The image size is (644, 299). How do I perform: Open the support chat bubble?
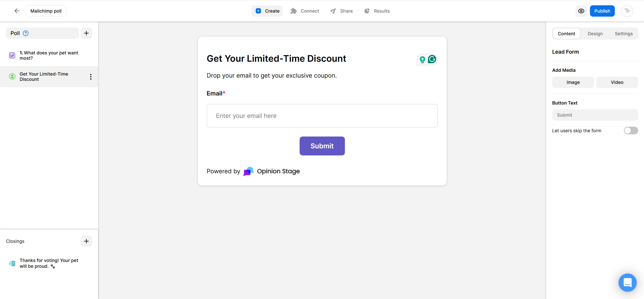click(x=627, y=282)
